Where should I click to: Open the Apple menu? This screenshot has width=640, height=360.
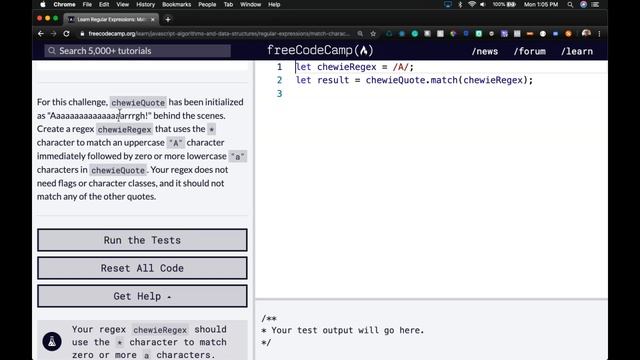(x=43, y=4)
